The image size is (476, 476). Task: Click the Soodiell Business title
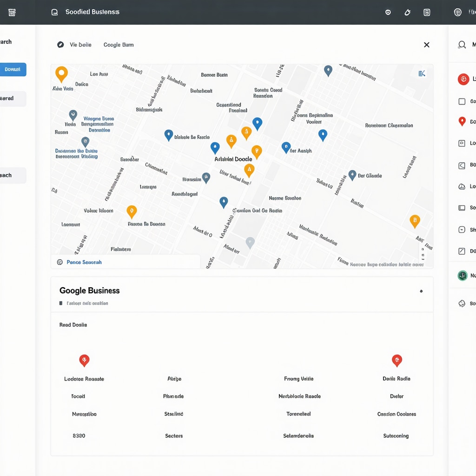pos(93,12)
